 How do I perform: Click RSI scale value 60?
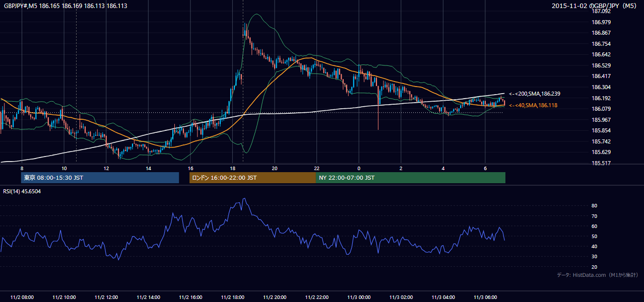point(594,226)
